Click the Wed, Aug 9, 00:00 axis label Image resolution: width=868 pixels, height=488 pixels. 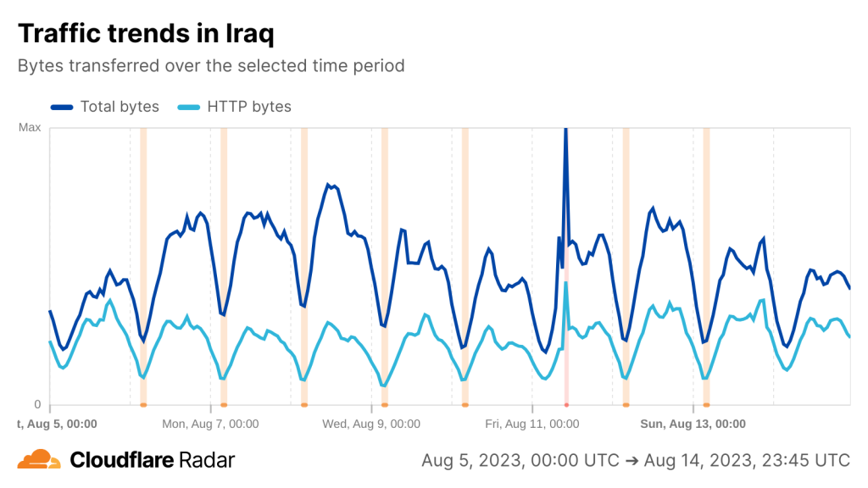click(x=371, y=424)
